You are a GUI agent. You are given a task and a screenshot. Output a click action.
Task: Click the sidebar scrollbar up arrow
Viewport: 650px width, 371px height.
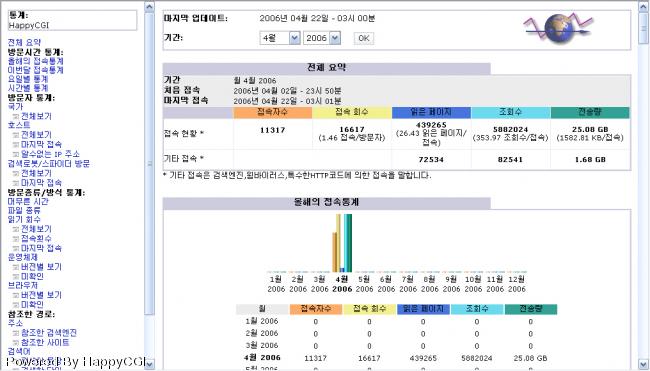[149, 7]
